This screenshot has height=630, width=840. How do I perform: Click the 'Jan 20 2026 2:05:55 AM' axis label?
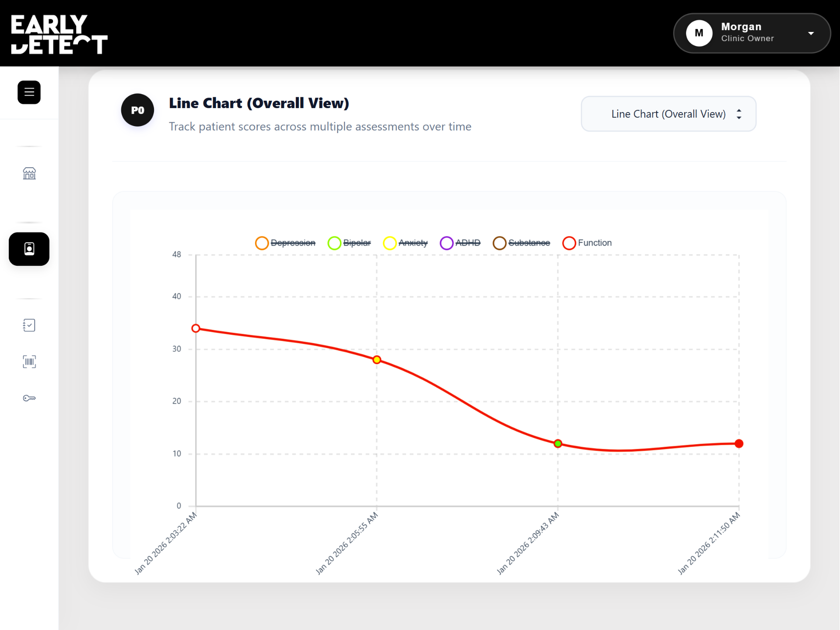[346, 543]
